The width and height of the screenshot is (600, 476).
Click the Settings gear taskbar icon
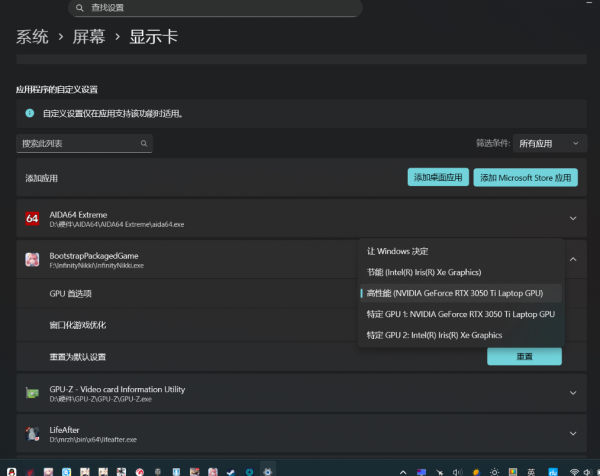(267, 472)
